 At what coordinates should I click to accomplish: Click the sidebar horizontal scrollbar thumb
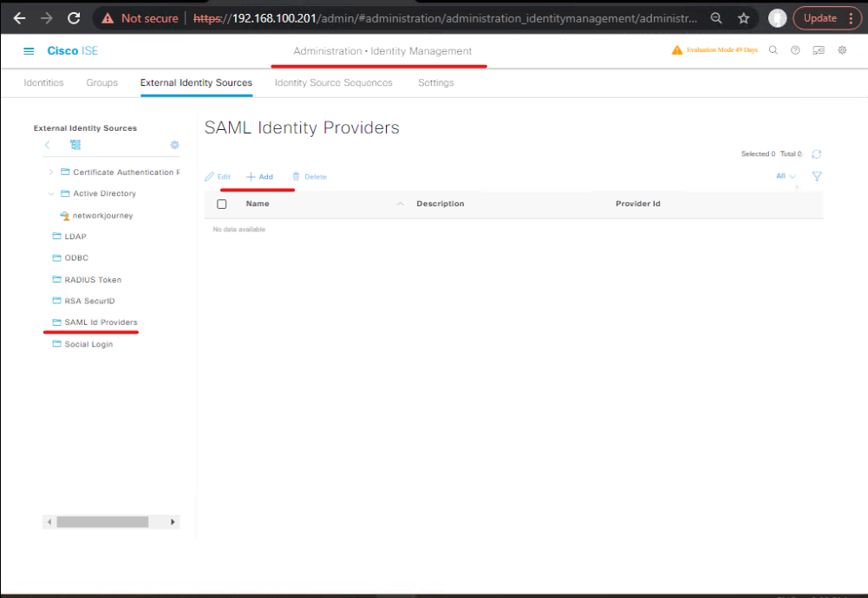click(102, 522)
